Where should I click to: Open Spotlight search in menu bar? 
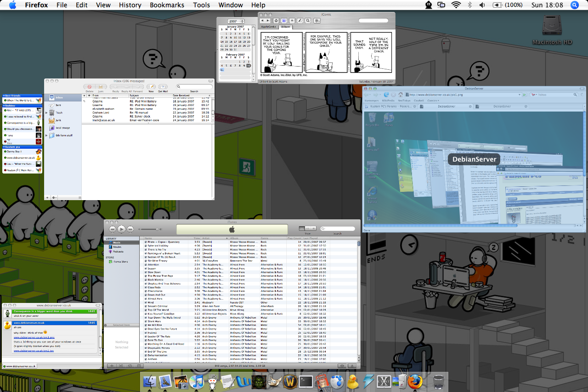(574, 5)
